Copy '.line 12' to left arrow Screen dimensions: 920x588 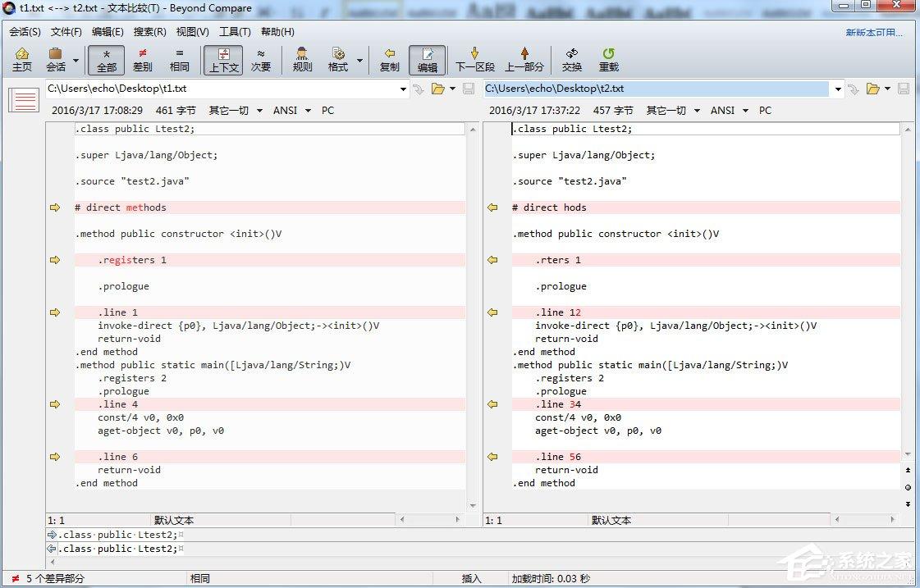pyautogui.click(x=492, y=312)
